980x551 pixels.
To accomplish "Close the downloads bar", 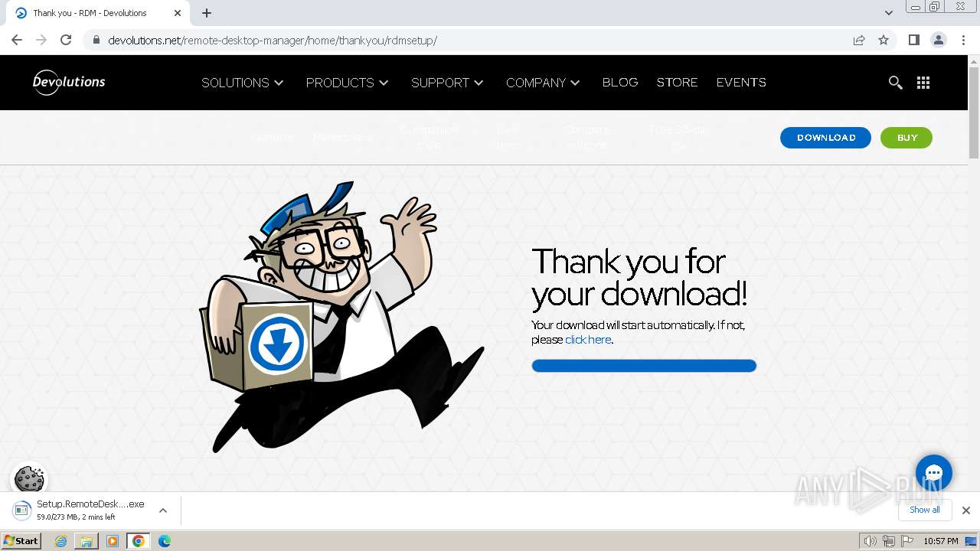I will point(966,510).
